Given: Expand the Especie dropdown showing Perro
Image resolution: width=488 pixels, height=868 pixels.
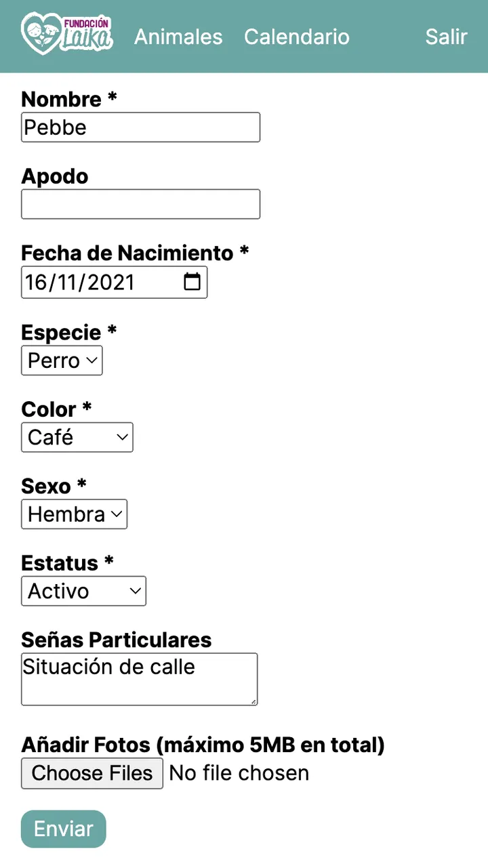Looking at the screenshot, I should pyautogui.click(x=62, y=360).
